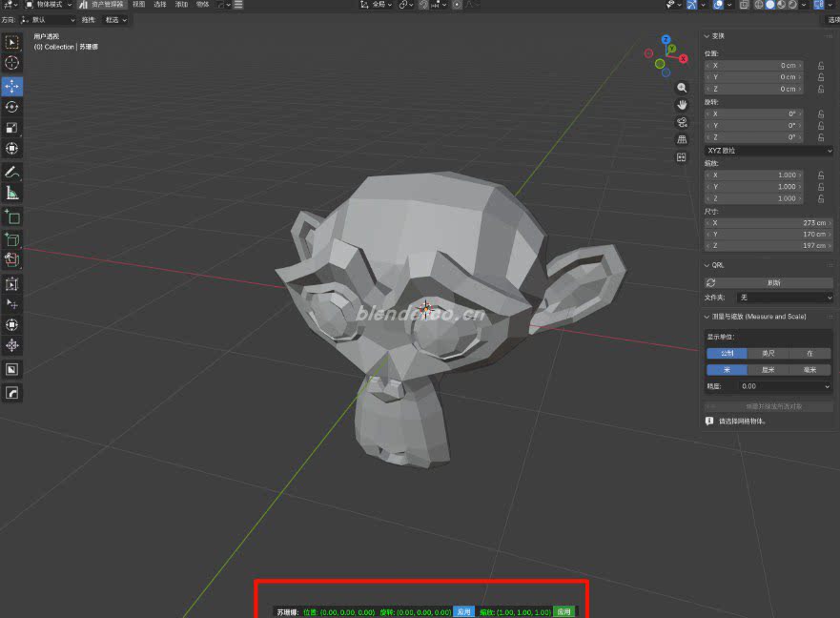
Task: Select rendered viewport shading
Action: [792, 5]
